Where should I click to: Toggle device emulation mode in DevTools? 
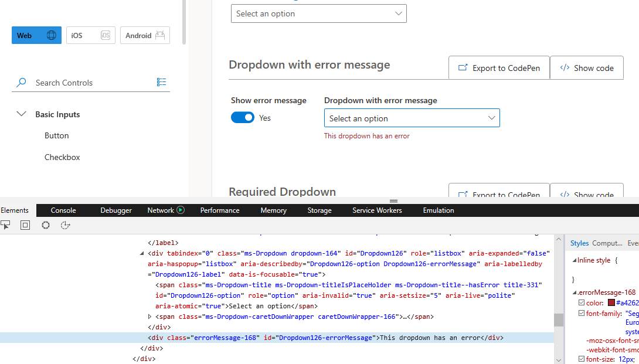25,225
